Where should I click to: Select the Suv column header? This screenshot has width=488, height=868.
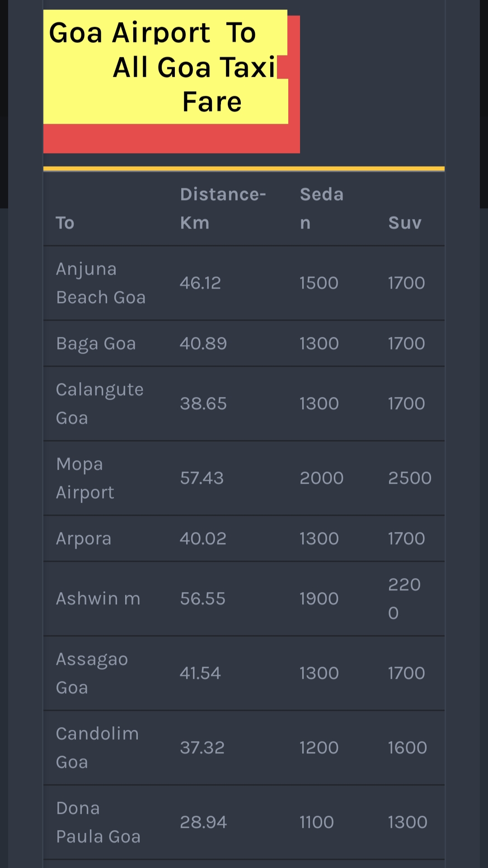coord(405,223)
